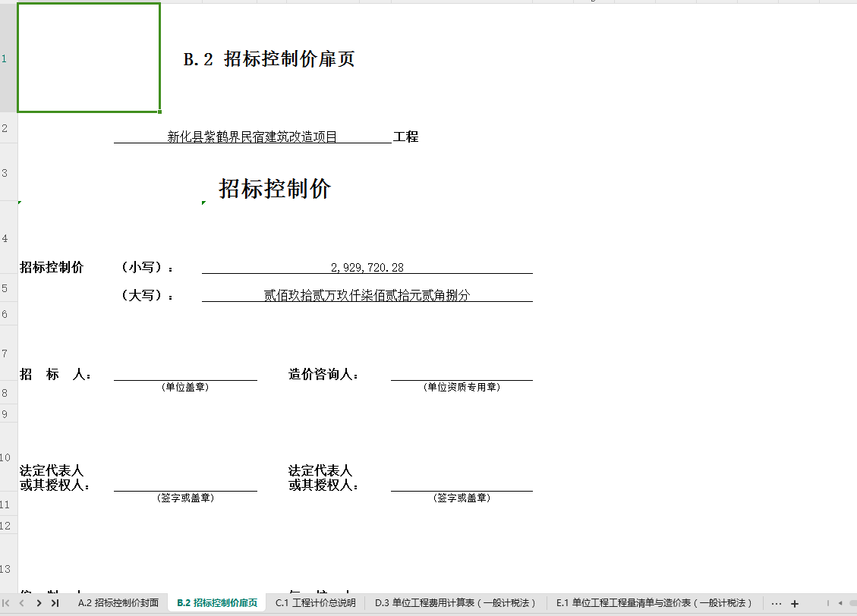Image resolution: width=857 pixels, height=616 pixels.
Task: Select row 4 via its row header
Action: pos(8,237)
